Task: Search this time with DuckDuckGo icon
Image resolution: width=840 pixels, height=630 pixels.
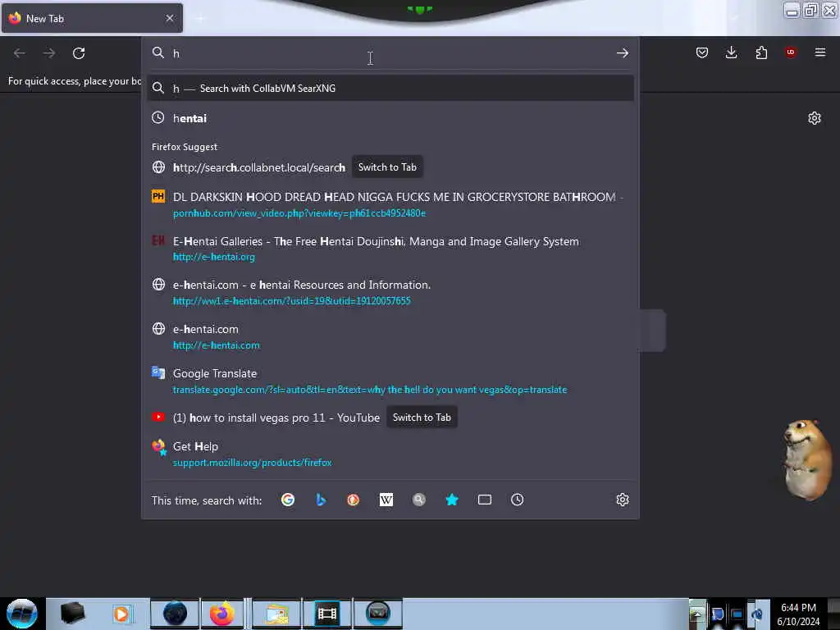Action: pyautogui.click(x=353, y=500)
